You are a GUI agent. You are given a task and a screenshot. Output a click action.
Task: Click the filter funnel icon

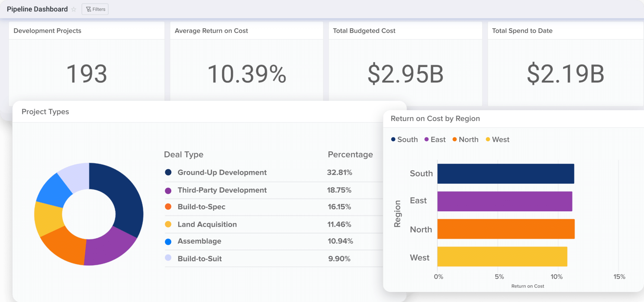[x=89, y=9]
